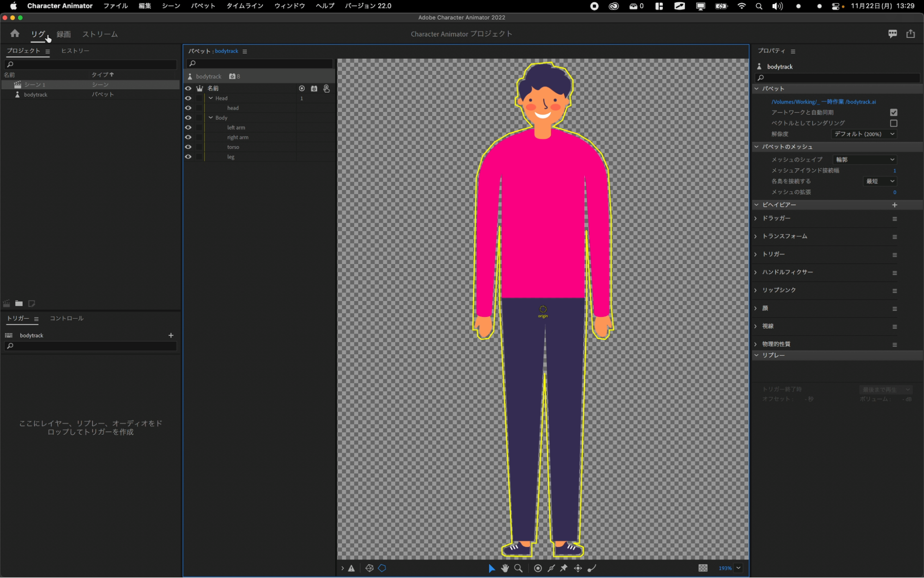
Task: Select the Hand tool in puppet toolbar
Action: coord(505,568)
